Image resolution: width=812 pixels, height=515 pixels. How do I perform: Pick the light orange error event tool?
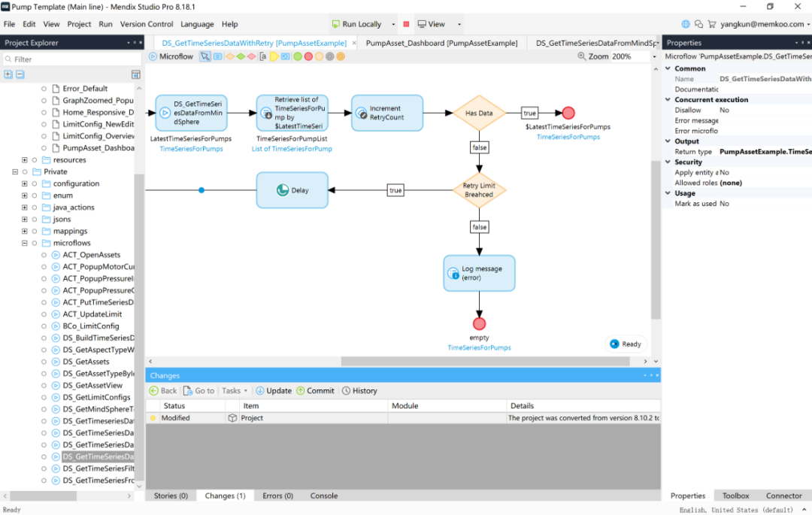point(319,56)
